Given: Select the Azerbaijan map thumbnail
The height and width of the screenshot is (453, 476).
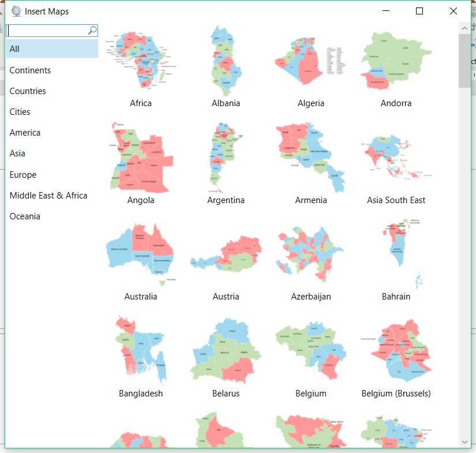Looking at the screenshot, I should click(x=310, y=254).
